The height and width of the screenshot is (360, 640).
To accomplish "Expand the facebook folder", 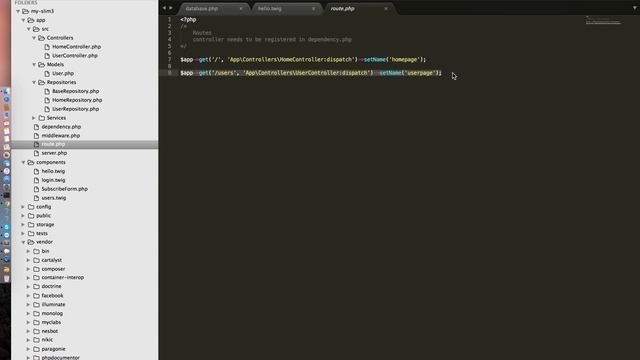I will coord(29,296).
